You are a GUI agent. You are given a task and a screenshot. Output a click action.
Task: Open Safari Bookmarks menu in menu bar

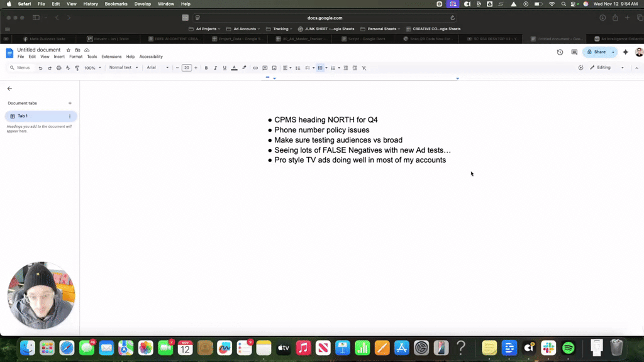tap(116, 4)
